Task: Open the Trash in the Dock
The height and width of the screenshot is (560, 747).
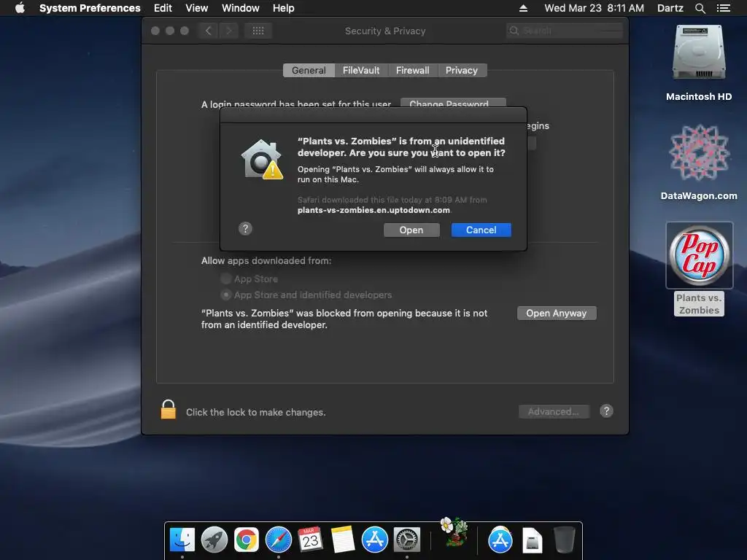Action: (565, 540)
